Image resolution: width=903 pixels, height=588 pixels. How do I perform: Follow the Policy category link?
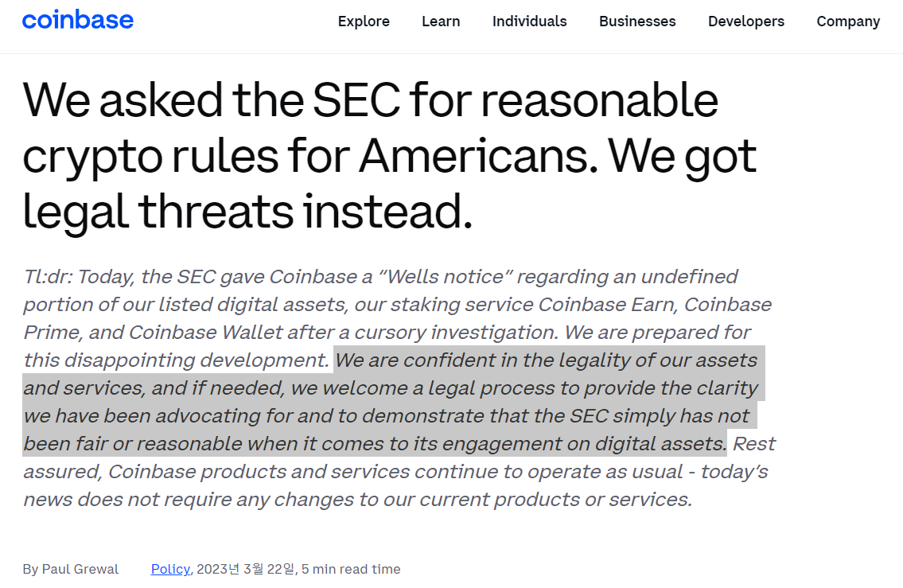click(170, 569)
